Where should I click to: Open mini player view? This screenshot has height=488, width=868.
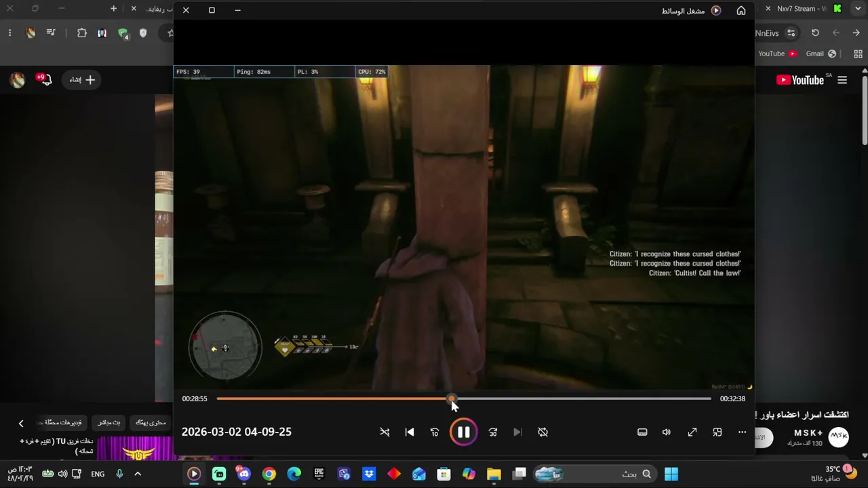(x=717, y=432)
